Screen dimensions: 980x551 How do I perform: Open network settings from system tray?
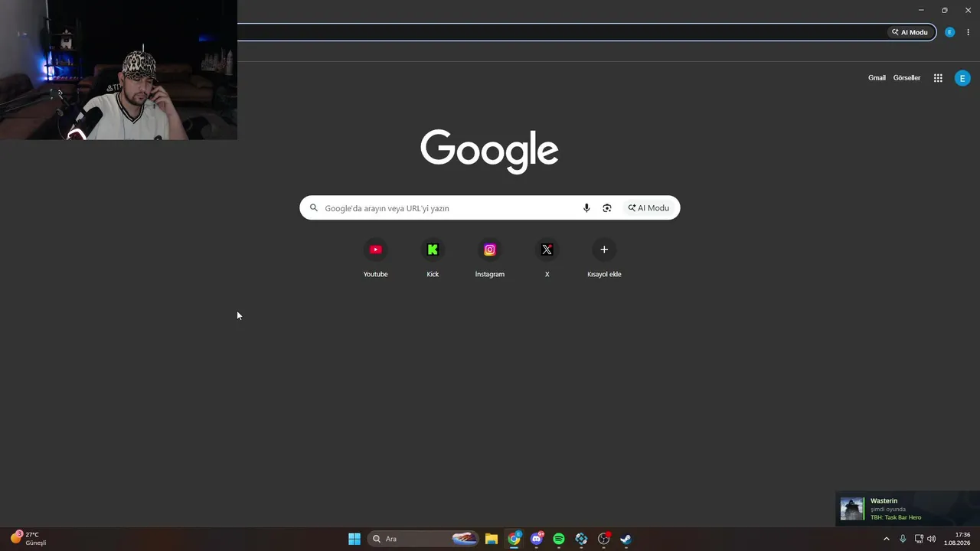point(919,539)
